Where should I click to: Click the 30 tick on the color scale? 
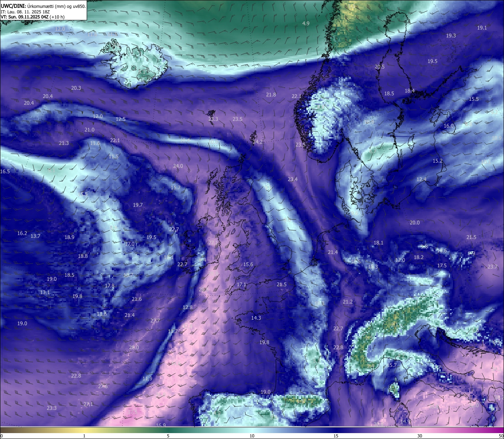coord(420,436)
